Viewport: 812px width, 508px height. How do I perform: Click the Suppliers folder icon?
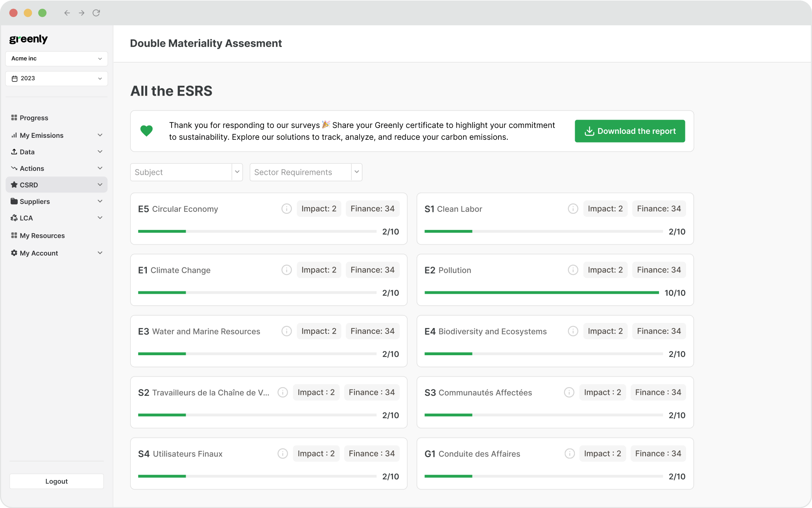coord(14,201)
